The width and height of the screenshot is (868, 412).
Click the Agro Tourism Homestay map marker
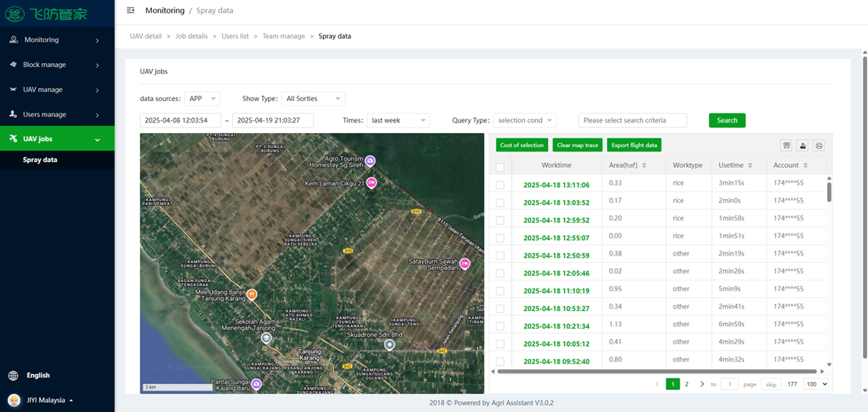(370, 160)
